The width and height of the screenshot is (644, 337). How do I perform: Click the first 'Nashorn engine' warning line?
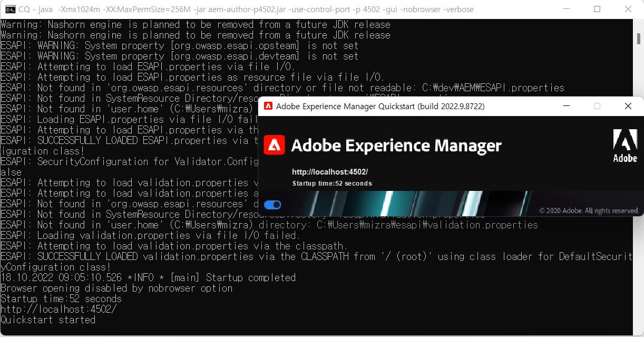point(196,24)
